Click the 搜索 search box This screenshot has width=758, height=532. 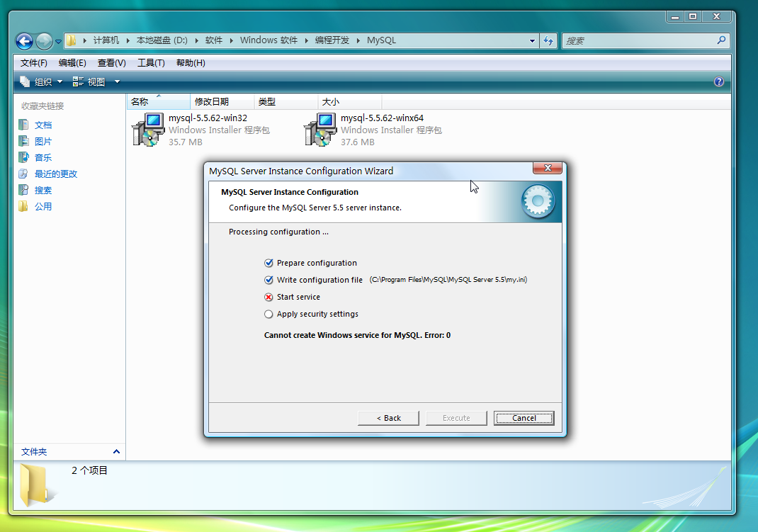click(638, 41)
